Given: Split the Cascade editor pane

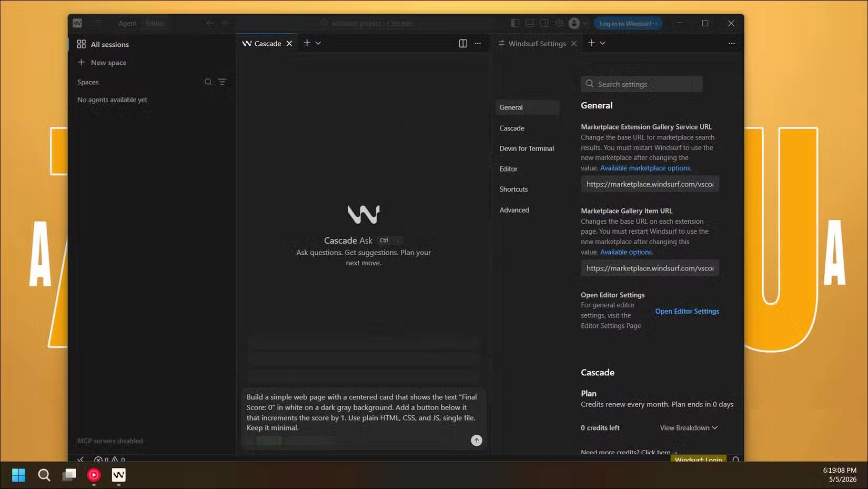Looking at the screenshot, I should (463, 44).
